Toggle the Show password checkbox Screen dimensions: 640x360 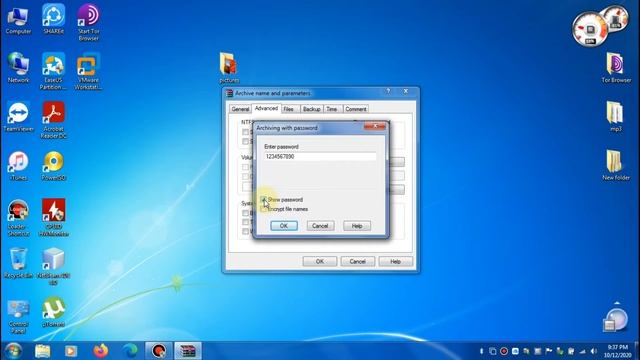click(263, 200)
